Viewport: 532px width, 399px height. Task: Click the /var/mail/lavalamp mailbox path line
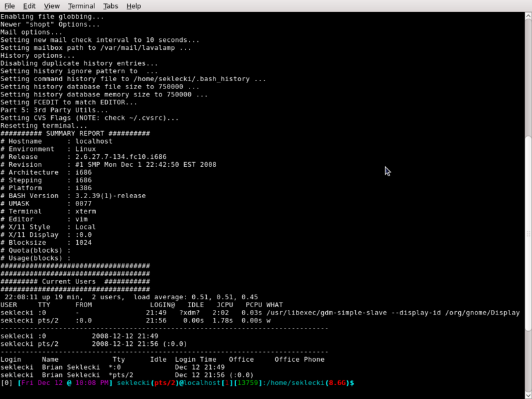point(96,47)
